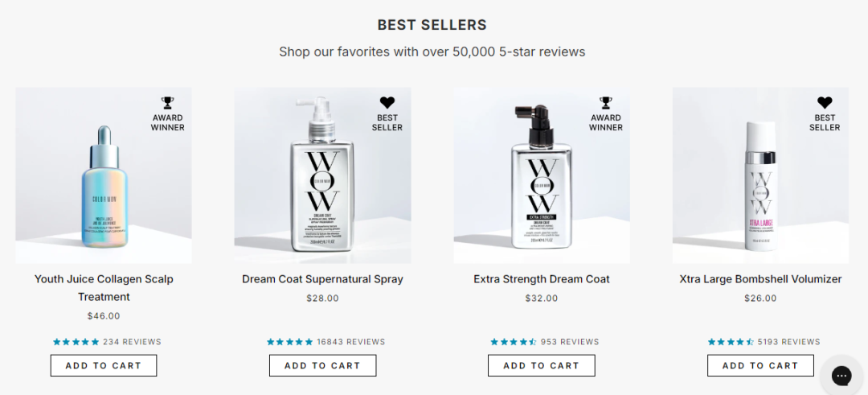Click the star rating for Extra Strength Dream Coat
868x395 pixels.
coord(514,342)
